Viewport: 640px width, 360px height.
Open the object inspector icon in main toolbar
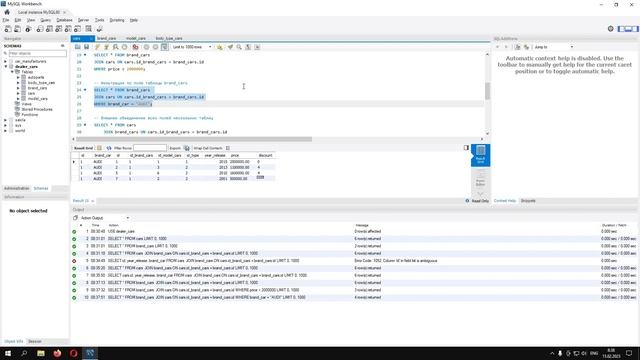(28, 29)
